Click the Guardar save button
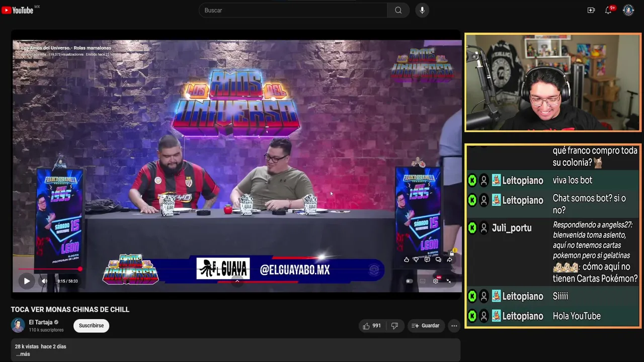Screen dimensions: 644x362 click(x=426, y=326)
